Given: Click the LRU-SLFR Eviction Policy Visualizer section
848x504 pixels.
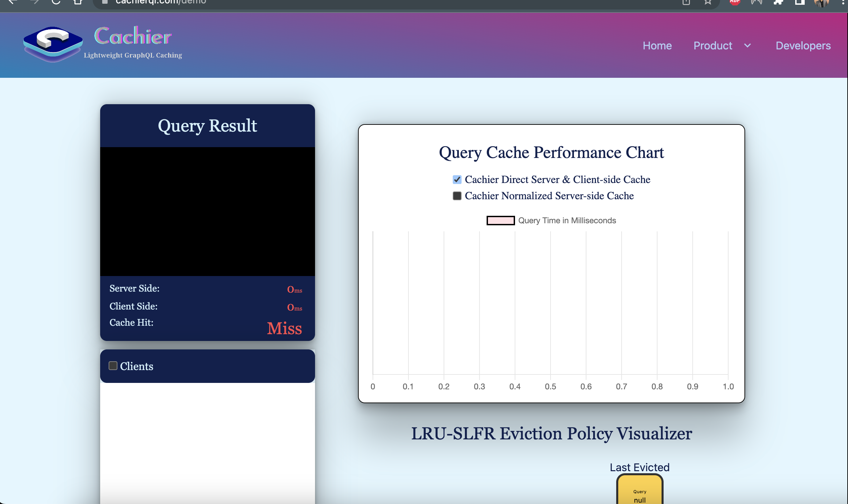Looking at the screenshot, I should 551,433.
